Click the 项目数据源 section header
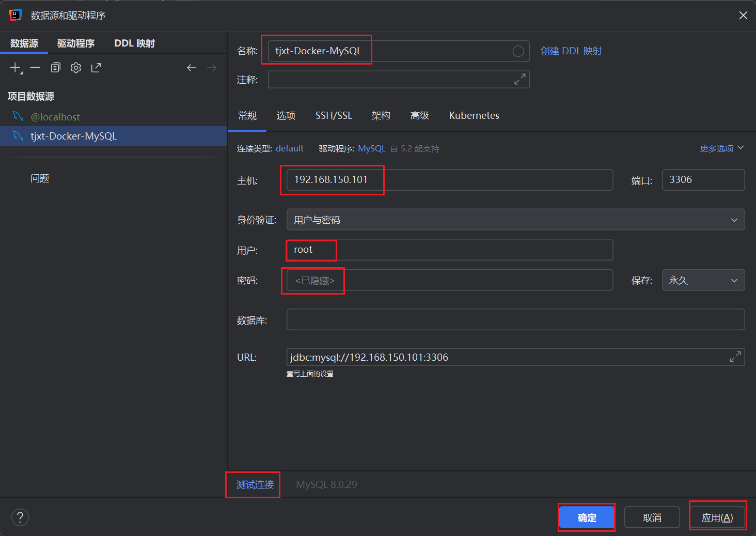This screenshot has height=536, width=756. (31, 97)
